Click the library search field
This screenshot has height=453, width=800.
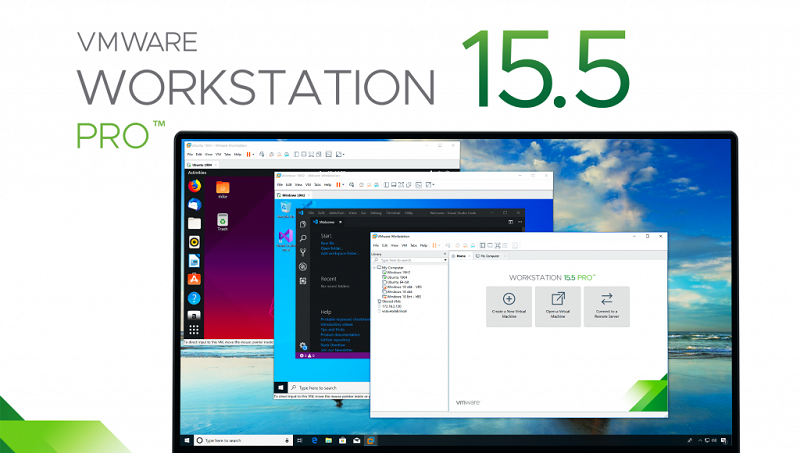point(410,260)
